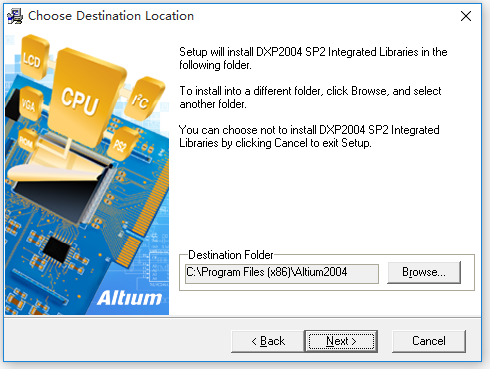Close the setup window with X
The height and width of the screenshot is (369, 490).
(x=466, y=16)
